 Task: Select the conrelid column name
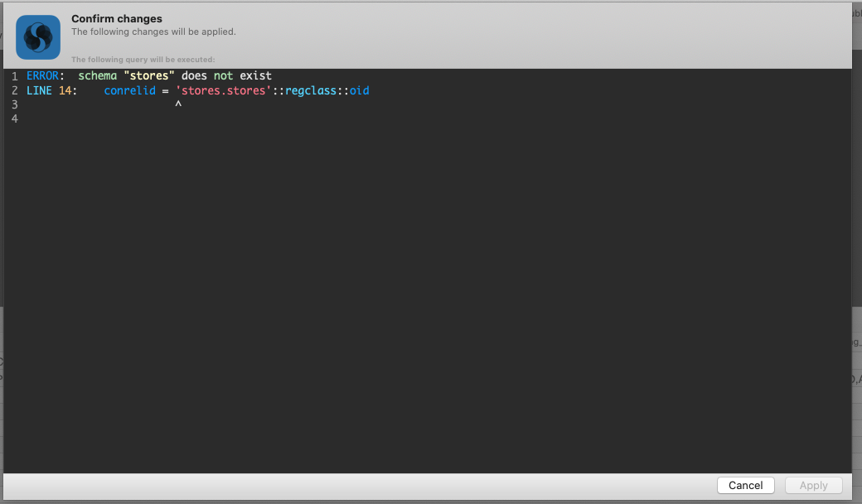coord(129,90)
